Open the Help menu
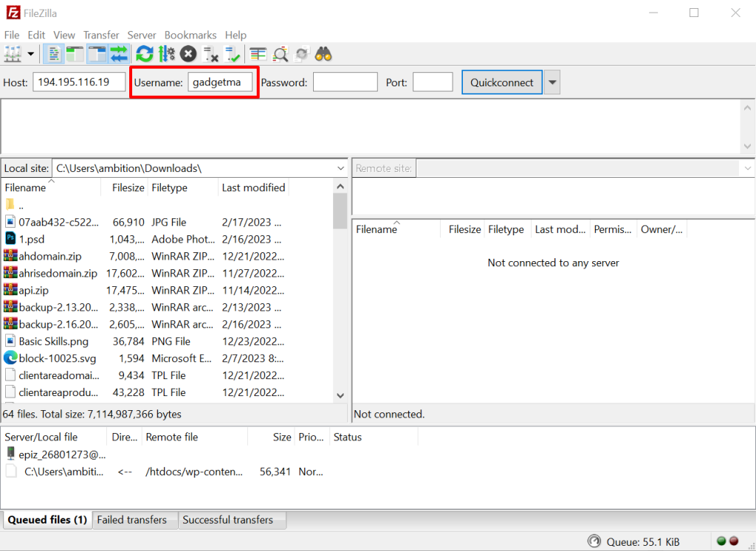756x551 pixels. [236, 35]
